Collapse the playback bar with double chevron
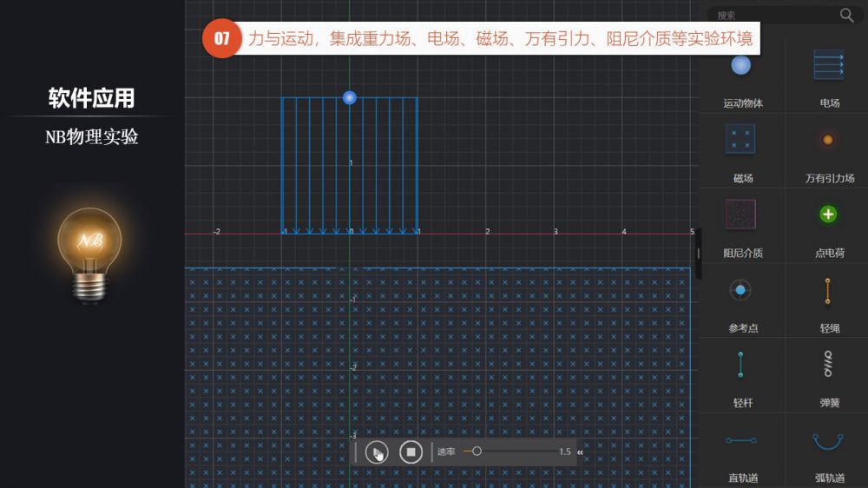The height and width of the screenshot is (488, 868). click(x=580, y=452)
